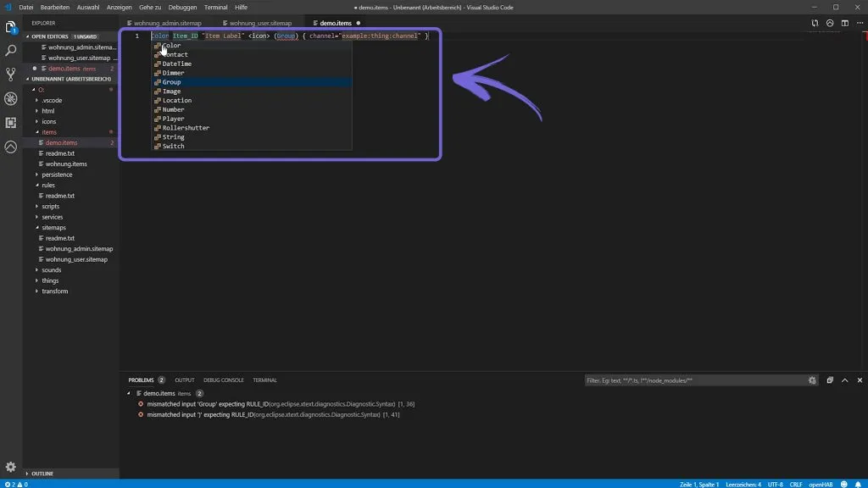This screenshot has width=868, height=488.
Task: Open the Explorer view in activity bar
Action: 10,26
